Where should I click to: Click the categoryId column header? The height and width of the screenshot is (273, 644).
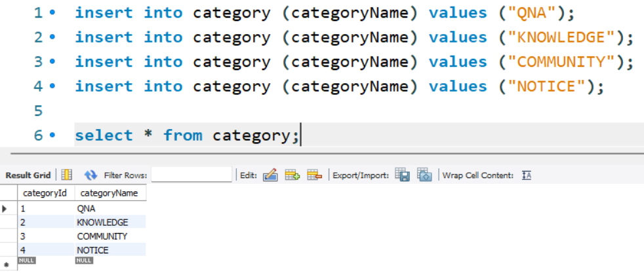46,193
